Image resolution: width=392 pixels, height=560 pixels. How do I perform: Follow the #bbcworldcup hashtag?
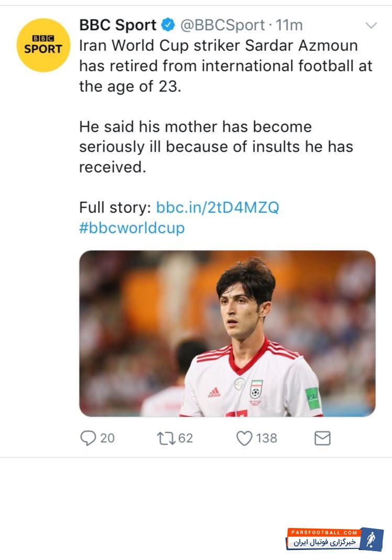132,228
